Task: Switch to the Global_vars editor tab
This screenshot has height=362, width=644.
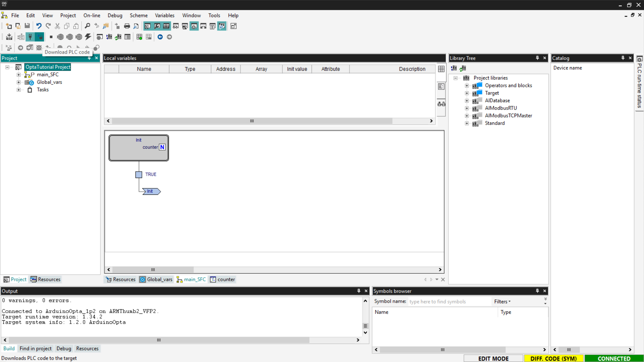Action: [156, 280]
